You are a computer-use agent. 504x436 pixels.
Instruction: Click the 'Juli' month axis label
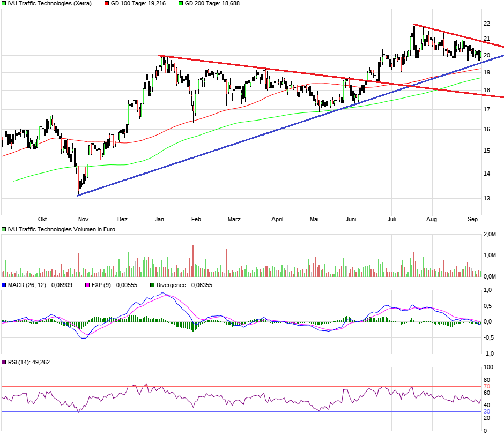391,219
